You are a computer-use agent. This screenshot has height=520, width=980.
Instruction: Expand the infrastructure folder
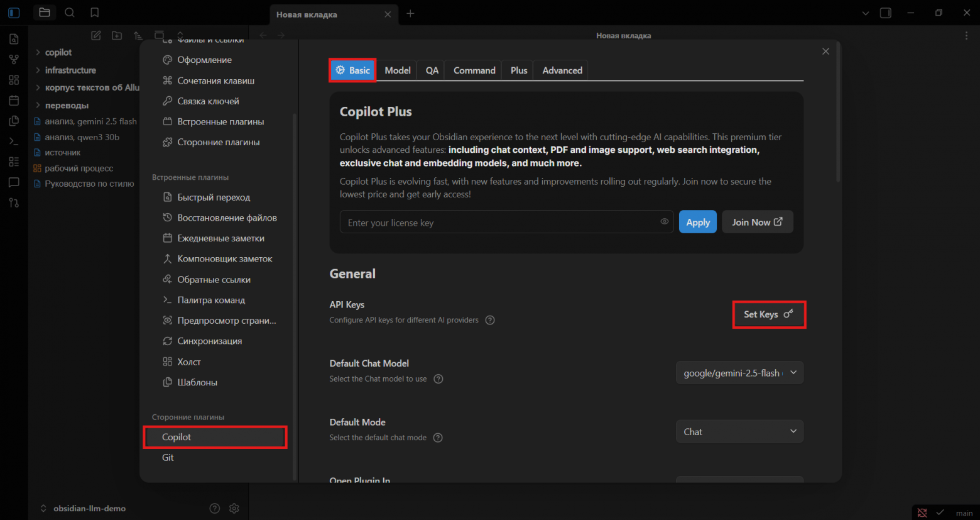[x=70, y=70]
